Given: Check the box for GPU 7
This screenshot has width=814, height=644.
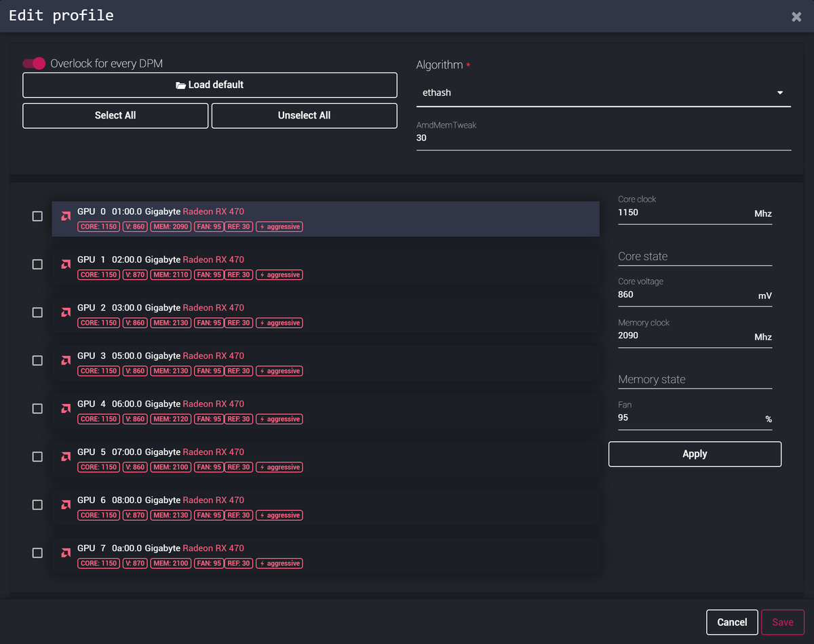Looking at the screenshot, I should pyautogui.click(x=37, y=553).
